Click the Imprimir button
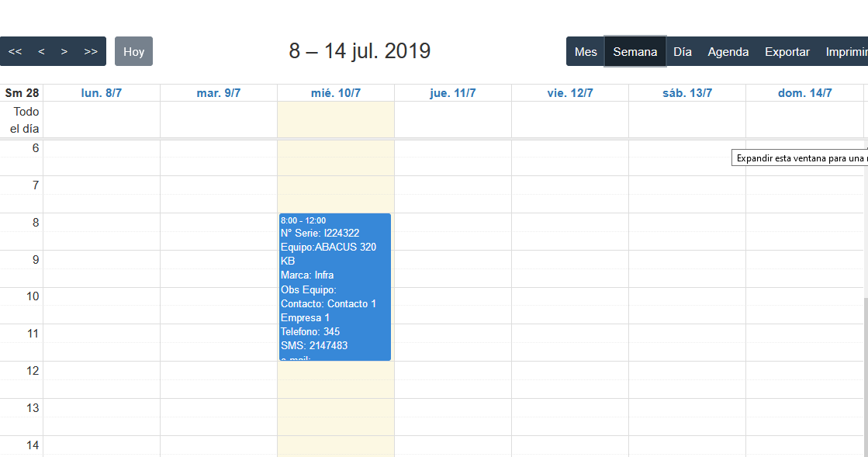 coord(846,51)
